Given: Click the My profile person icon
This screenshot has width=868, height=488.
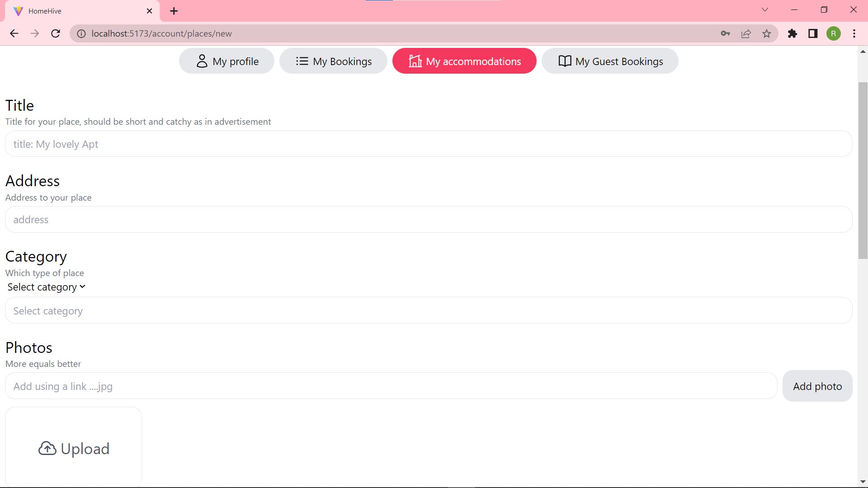Looking at the screenshot, I should (202, 61).
